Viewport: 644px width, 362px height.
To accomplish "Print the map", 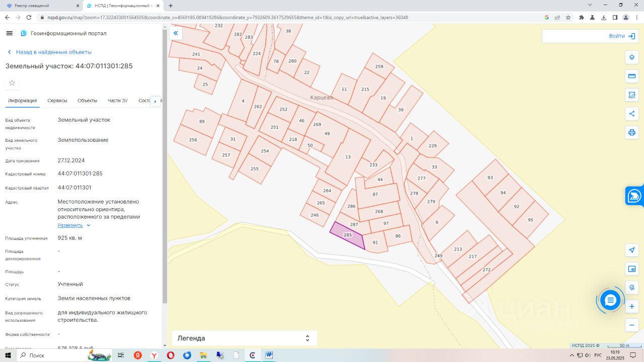I will 632,133.
